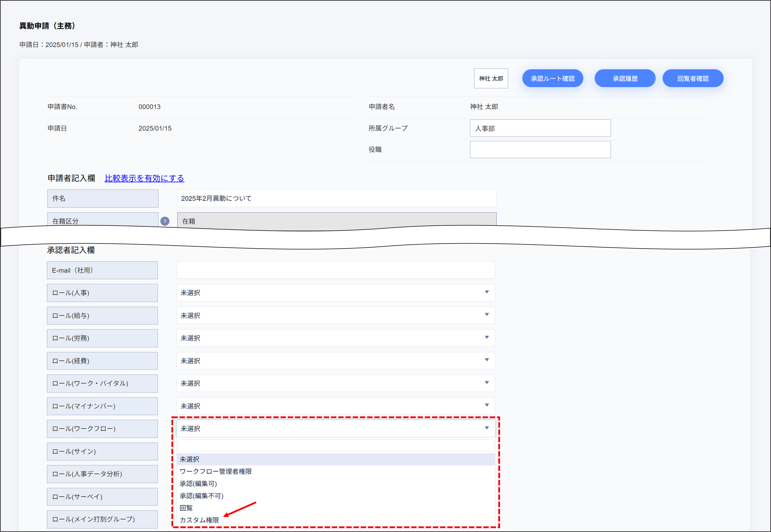Screen dimensions: 771x532
Task: Collapse the ロール(ワークフロー) dropdown arrow
Action: click(487, 428)
